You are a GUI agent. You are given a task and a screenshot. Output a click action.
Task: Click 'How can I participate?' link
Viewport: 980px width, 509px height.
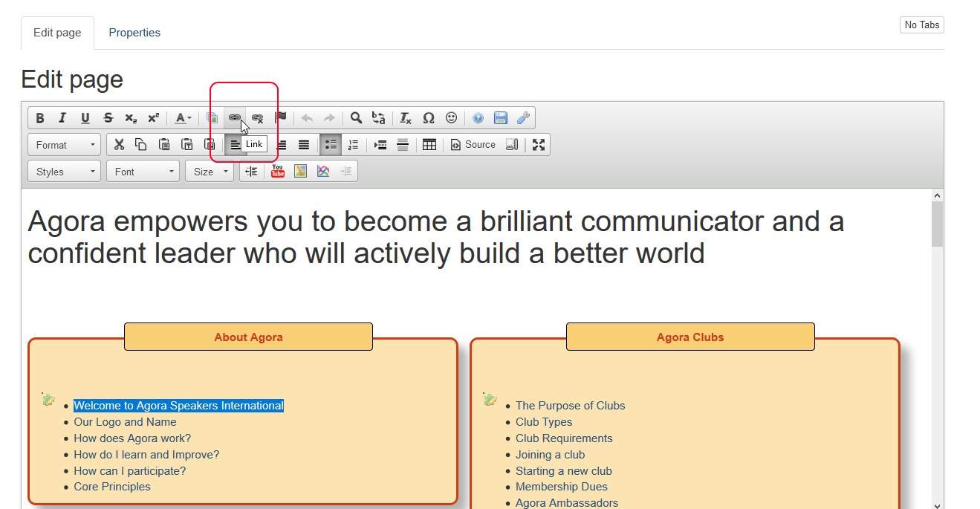(x=129, y=471)
